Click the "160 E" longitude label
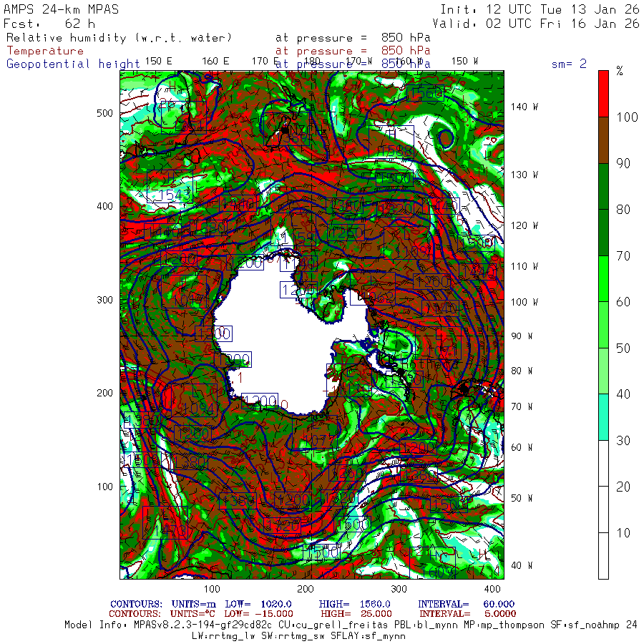 pyautogui.click(x=215, y=62)
